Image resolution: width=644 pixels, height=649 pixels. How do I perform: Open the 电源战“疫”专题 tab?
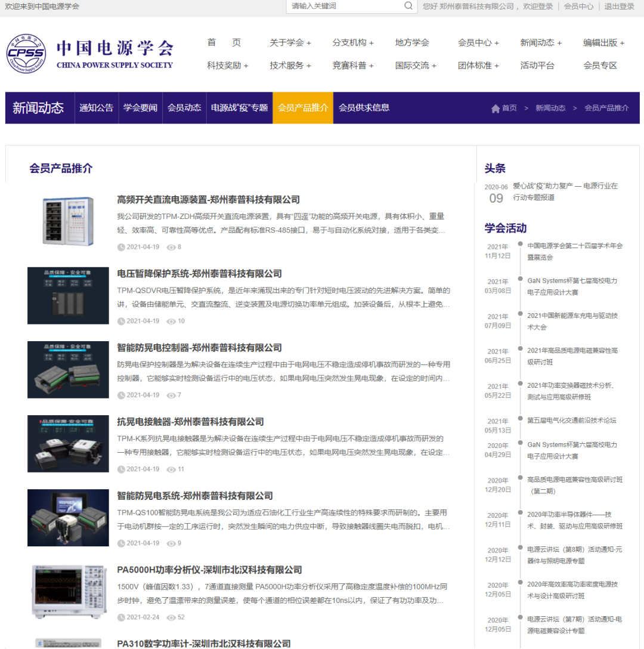[x=239, y=108]
